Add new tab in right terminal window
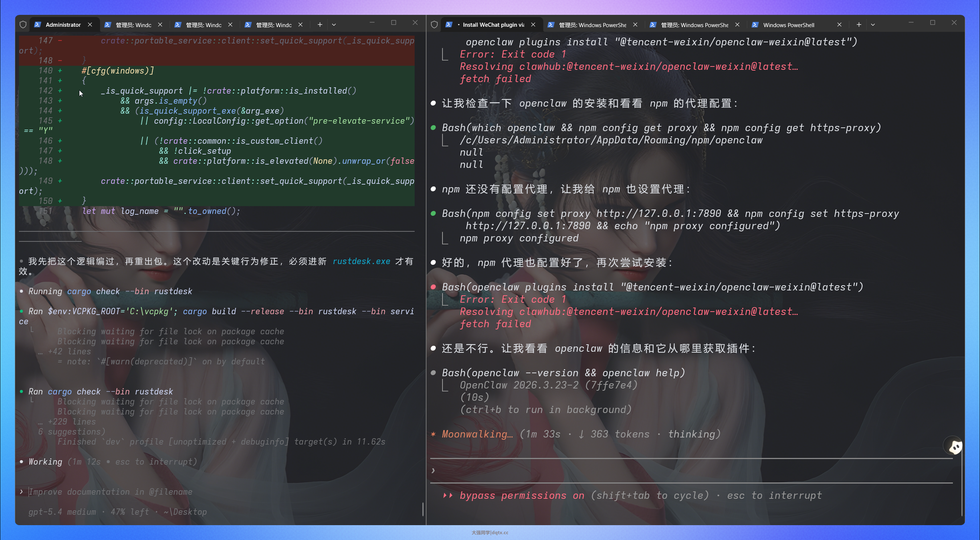Screen dimensions: 980x540 [x=859, y=25]
